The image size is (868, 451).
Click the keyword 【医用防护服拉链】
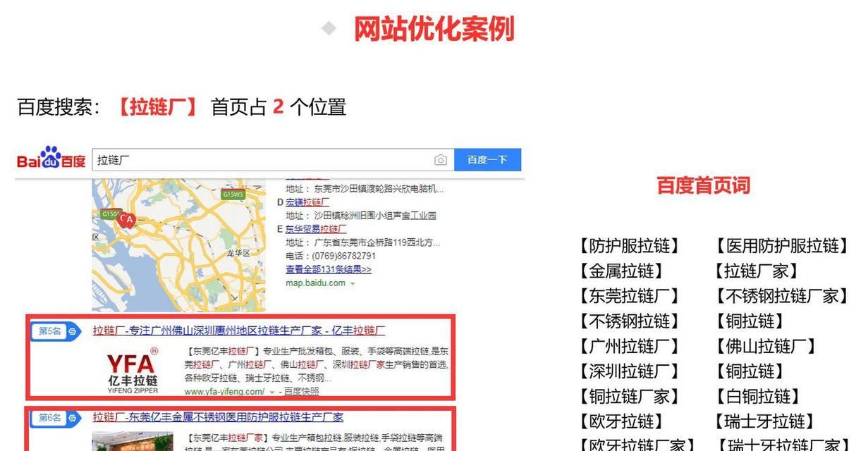coord(783,246)
